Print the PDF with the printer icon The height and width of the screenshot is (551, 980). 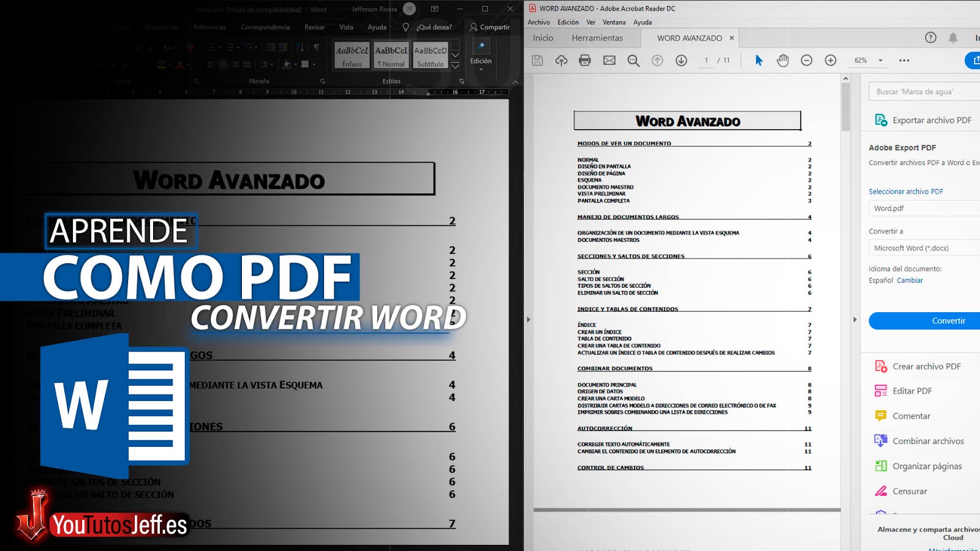pyautogui.click(x=585, y=60)
